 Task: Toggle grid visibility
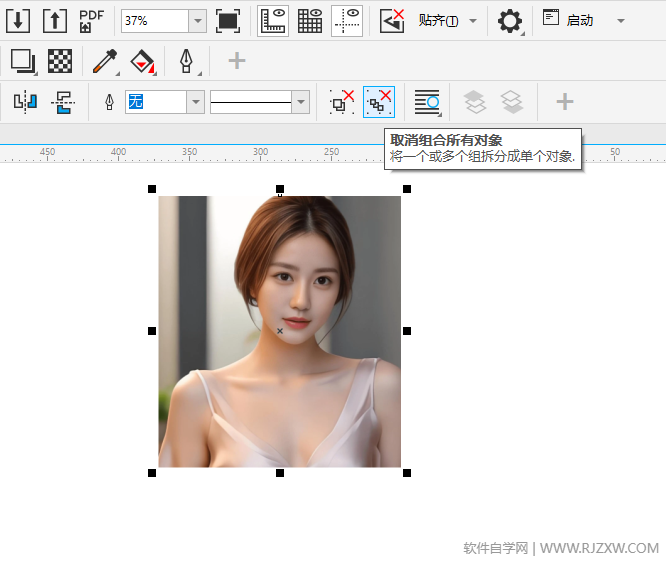tap(310, 21)
